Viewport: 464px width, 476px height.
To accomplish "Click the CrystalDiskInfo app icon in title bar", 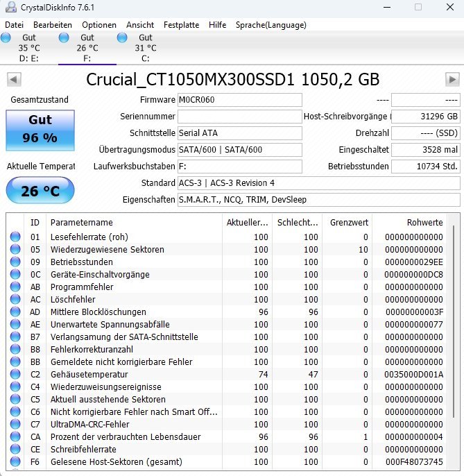I will tap(11, 7).
